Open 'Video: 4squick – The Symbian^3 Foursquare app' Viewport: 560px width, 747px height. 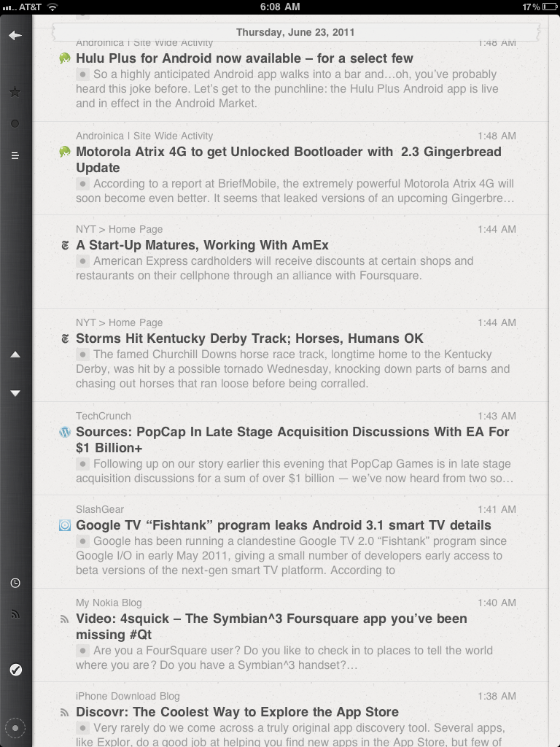pos(271,627)
